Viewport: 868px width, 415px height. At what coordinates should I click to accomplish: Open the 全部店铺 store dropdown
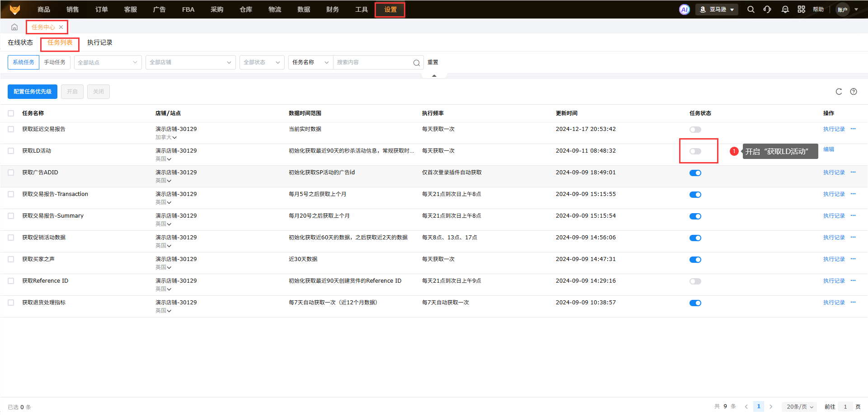(190, 62)
